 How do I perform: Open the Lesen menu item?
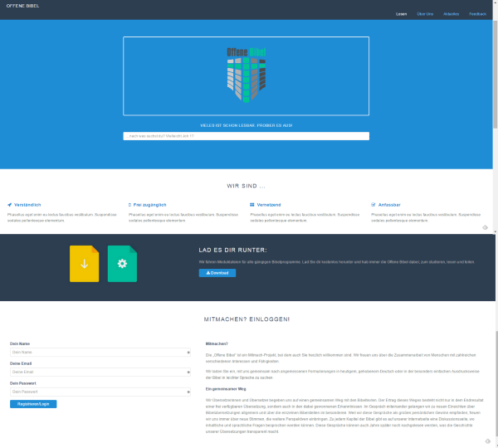[402, 14]
